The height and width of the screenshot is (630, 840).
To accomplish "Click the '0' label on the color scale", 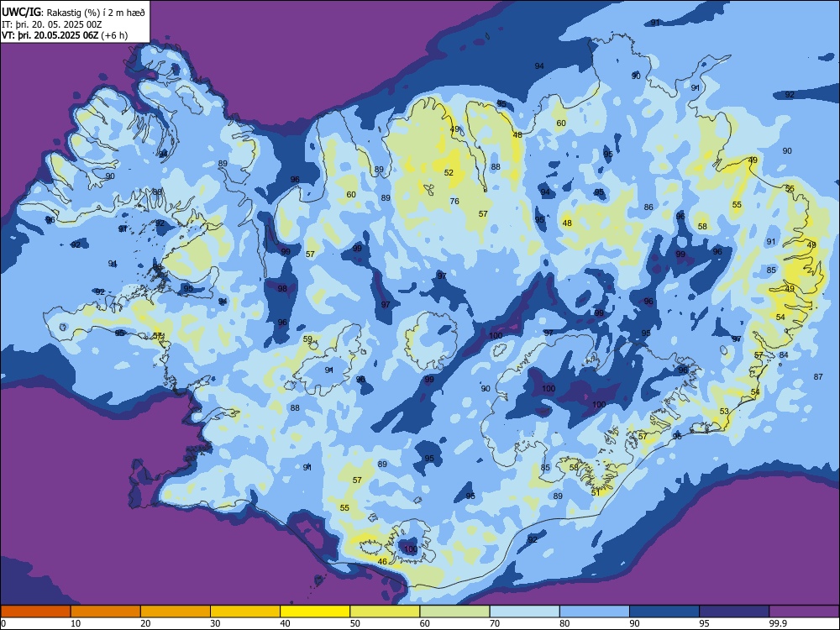I will click(x=3, y=623).
